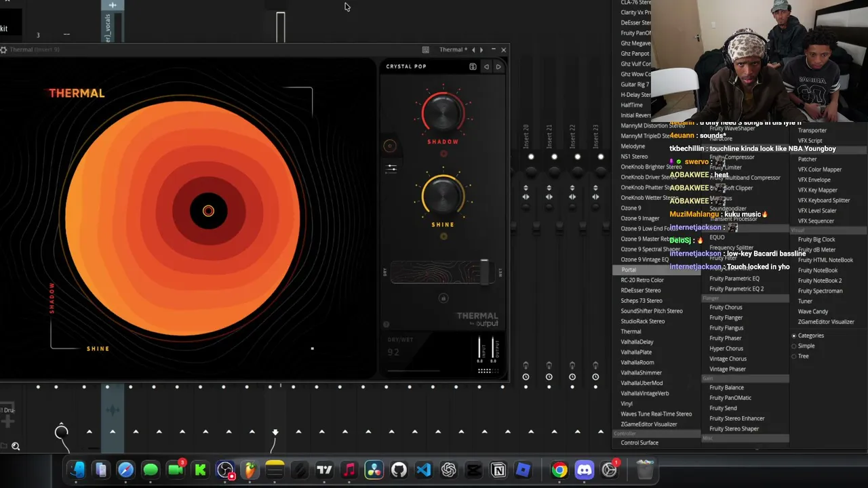
Task: Switch to Thermal circle main view
Action: tap(389, 146)
